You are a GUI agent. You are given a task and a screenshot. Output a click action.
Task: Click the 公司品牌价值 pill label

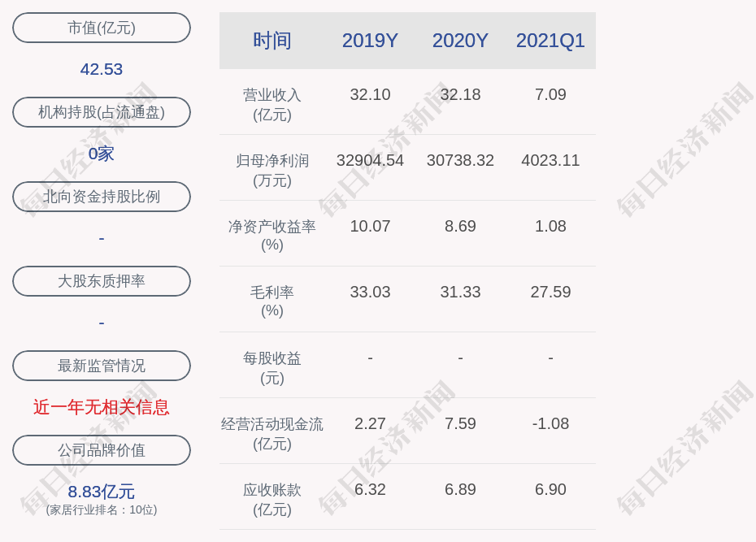pyautogui.click(x=102, y=450)
